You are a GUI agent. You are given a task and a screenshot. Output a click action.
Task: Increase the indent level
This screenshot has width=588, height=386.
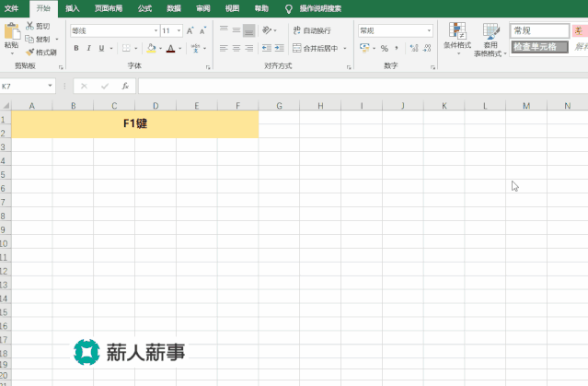(x=280, y=48)
